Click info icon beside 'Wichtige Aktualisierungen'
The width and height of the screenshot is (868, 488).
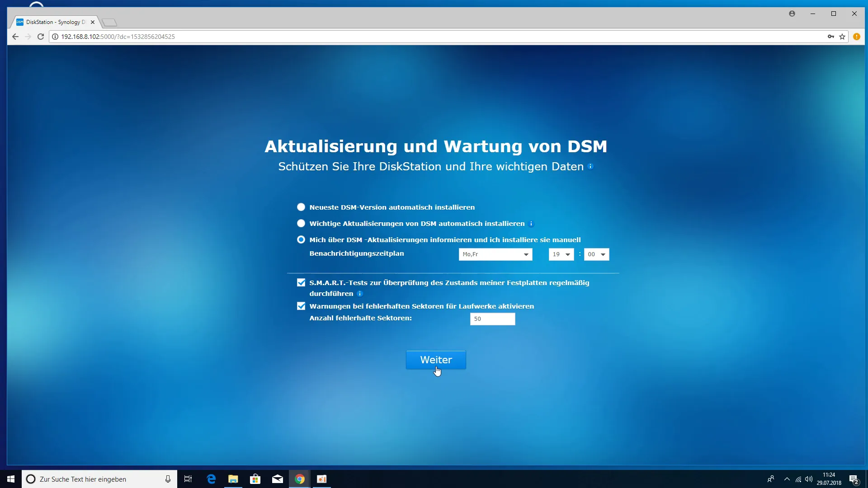[x=531, y=224]
